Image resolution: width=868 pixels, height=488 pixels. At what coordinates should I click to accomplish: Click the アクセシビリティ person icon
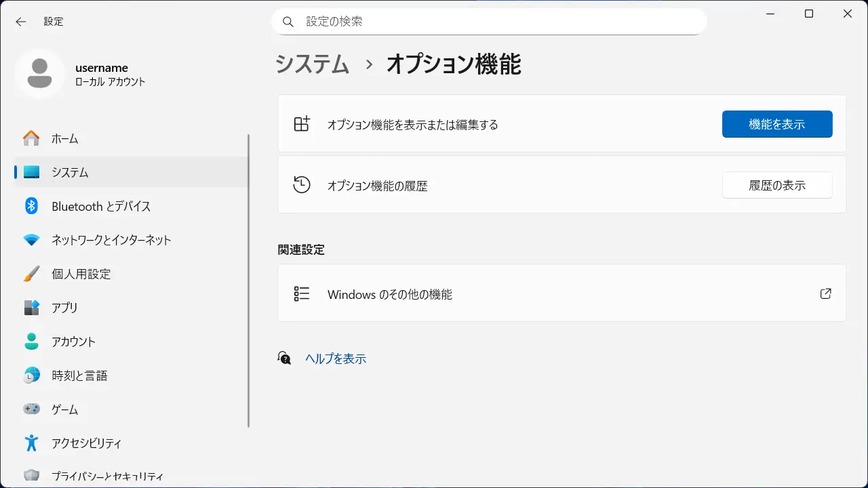click(31, 443)
